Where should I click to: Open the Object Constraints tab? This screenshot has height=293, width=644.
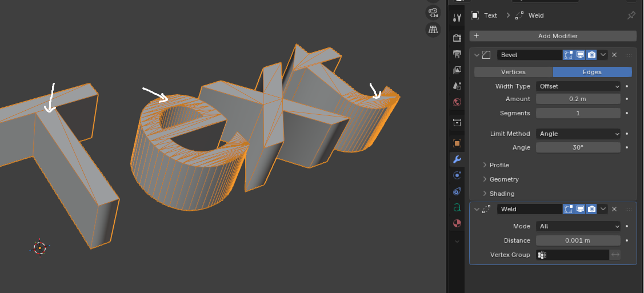457,191
